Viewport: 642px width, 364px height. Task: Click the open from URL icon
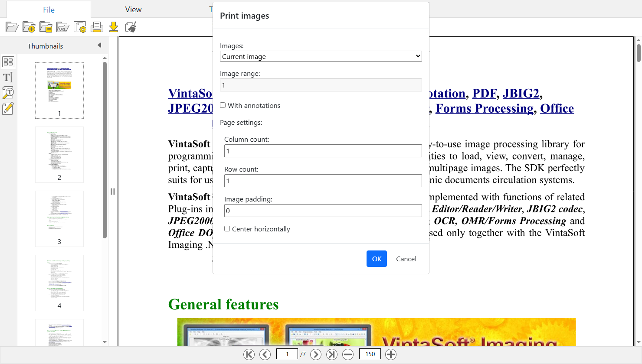click(63, 27)
